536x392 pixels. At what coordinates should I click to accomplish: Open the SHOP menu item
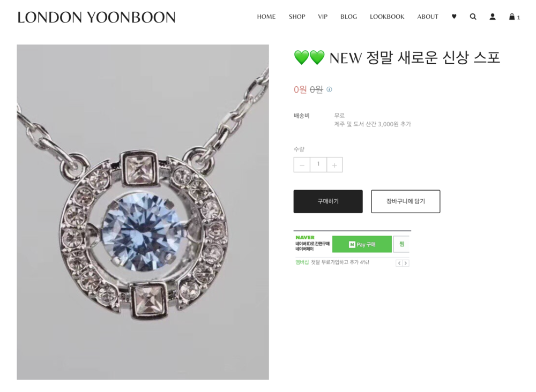[297, 17]
